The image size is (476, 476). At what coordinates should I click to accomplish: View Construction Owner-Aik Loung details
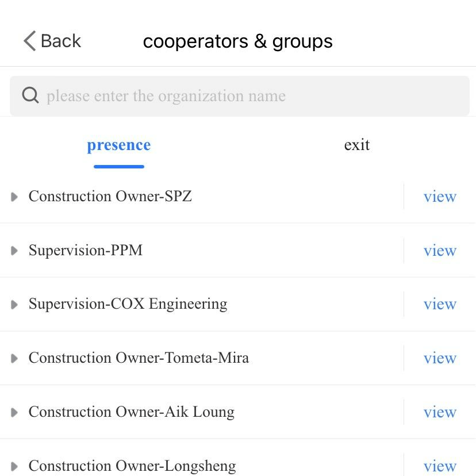(440, 412)
